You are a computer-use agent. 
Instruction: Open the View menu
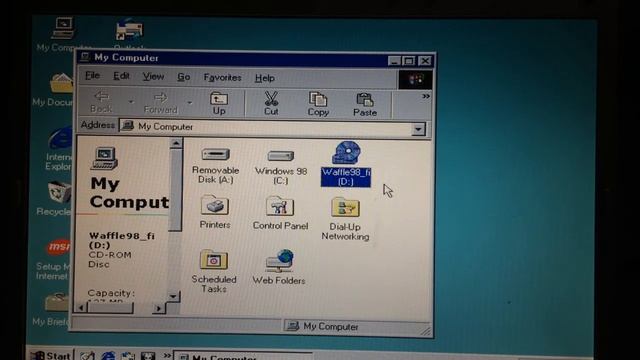(153, 76)
